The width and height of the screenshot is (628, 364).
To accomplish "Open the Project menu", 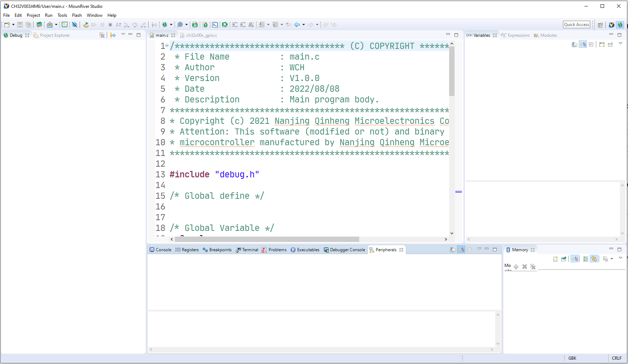I will coord(33,15).
